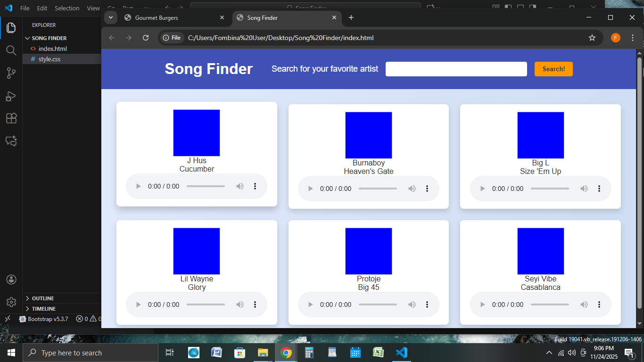This screenshot has height=362, width=644.
Task: Seek on the J Hus Cucumber progress bar
Action: (206, 186)
